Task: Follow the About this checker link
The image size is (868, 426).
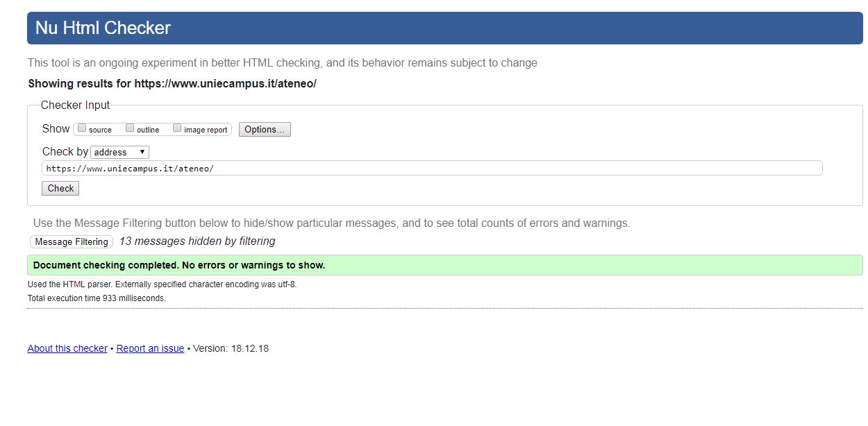Action: [x=67, y=348]
